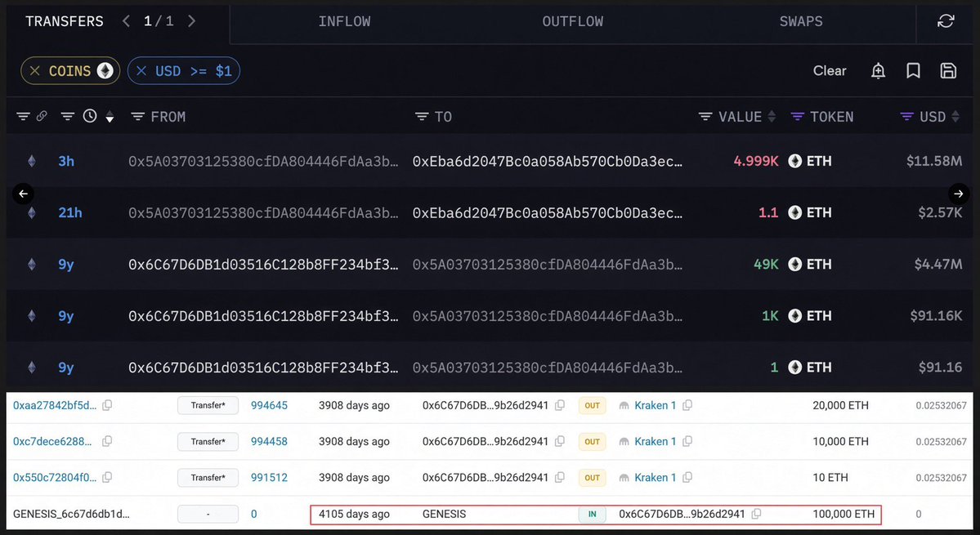Open Kraken 1 in 10 ETH row
Image resolution: width=980 pixels, height=535 pixels.
(655, 478)
